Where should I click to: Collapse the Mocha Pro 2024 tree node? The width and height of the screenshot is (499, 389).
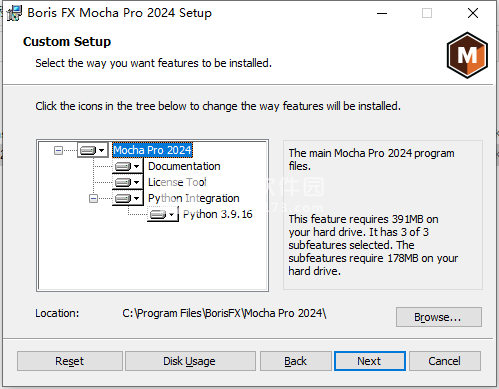pyautogui.click(x=58, y=150)
